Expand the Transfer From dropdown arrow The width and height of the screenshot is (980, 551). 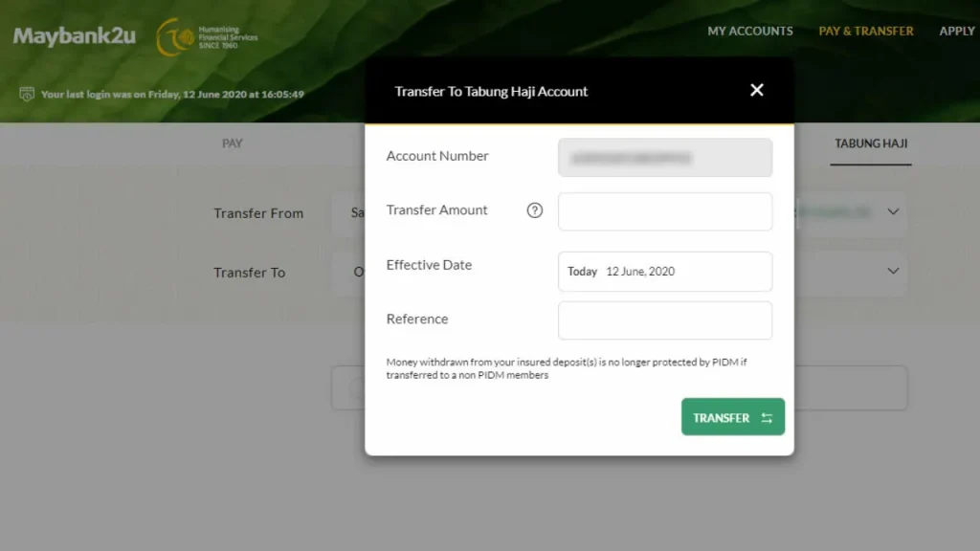tap(893, 212)
